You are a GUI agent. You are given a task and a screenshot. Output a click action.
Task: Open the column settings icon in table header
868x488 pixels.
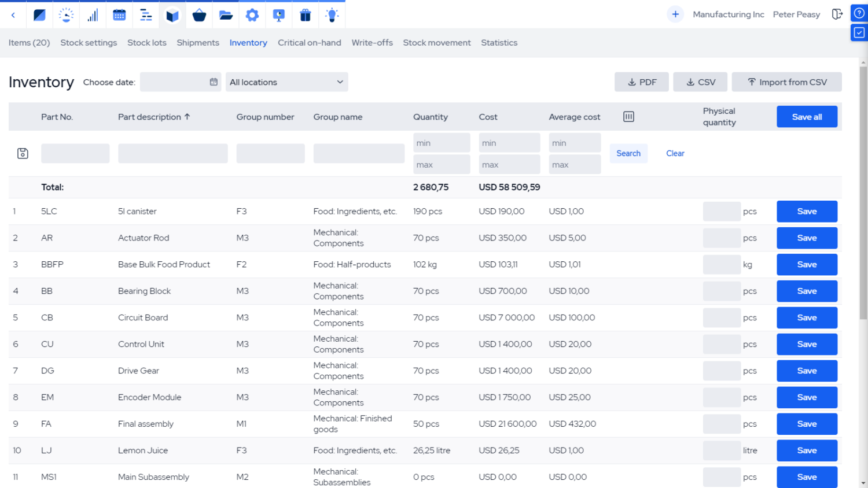tap(628, 116)
